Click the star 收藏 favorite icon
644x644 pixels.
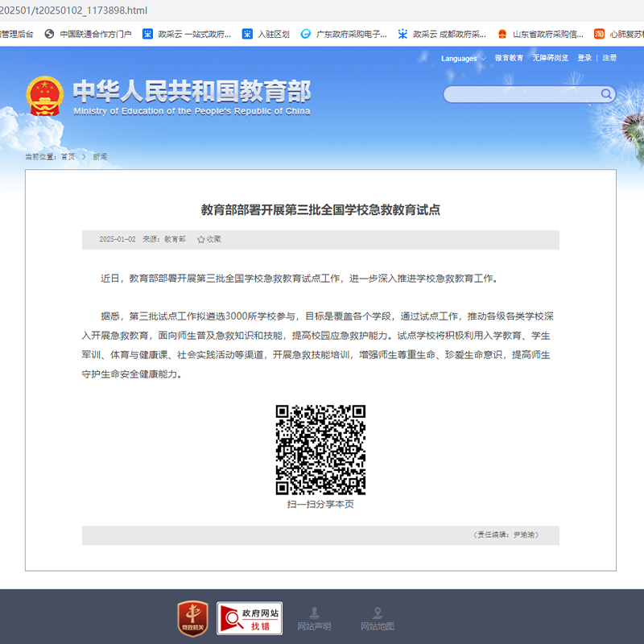[x=201, y=239]
